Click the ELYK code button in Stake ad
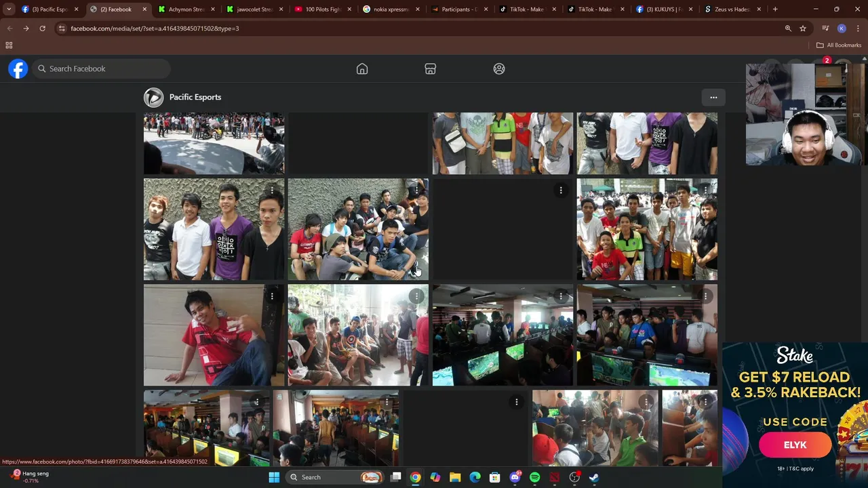The height and width of the screenshot is (488, 868). (x=795, y=445)
